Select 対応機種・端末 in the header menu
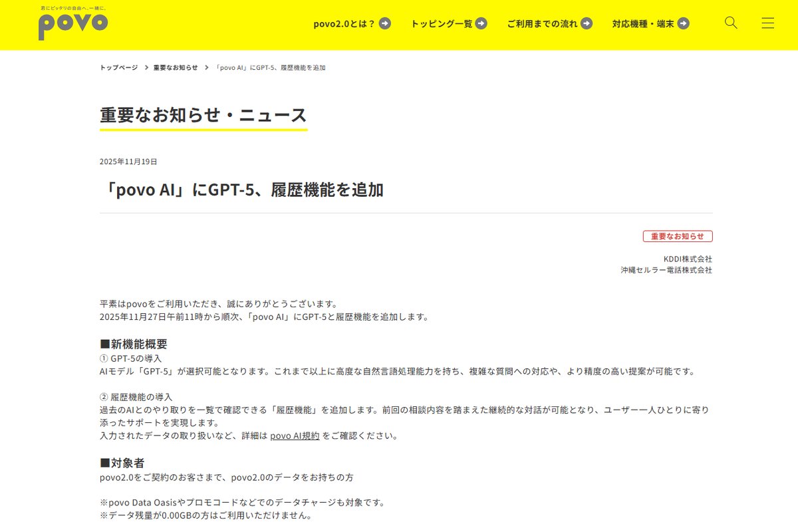 click(642, 23)
